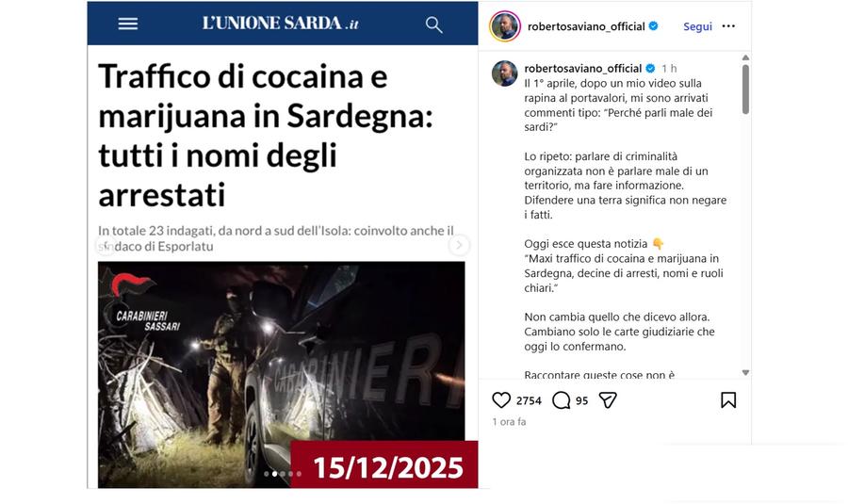Viewport: 848px width, 504px height.
Task: Click the comments scrollbar down arrow
Action: [x=746, y=373]
